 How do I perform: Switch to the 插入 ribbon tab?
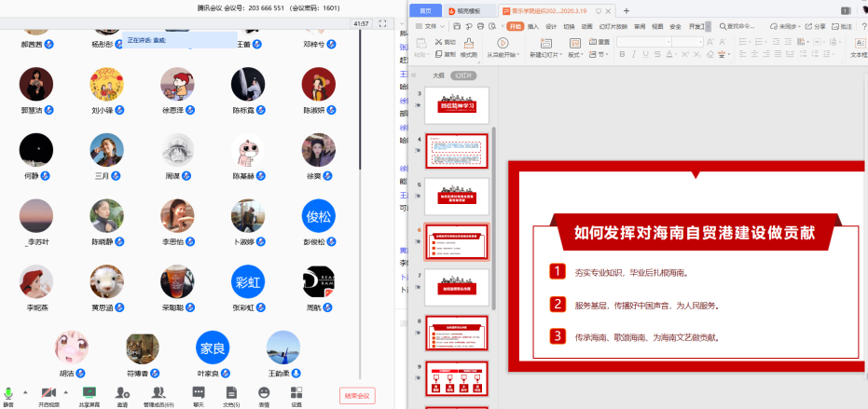pyautogui.click(x=533, y=27)
